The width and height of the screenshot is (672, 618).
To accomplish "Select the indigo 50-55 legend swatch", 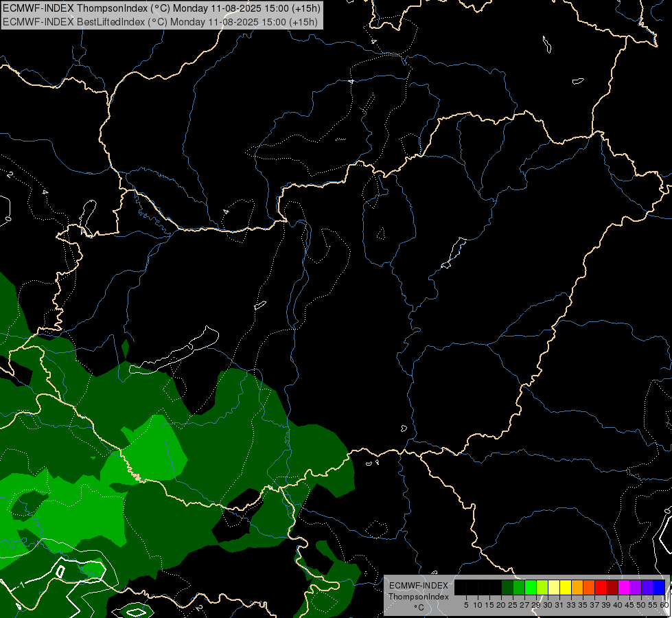I will (x=647, y=588).
